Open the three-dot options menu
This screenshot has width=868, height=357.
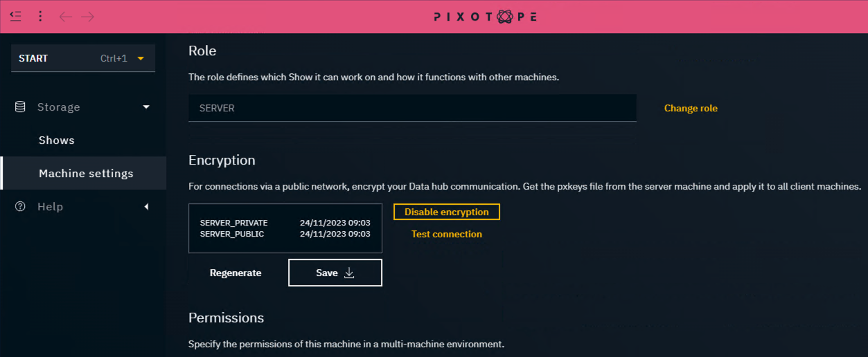[x=40, y=16]
